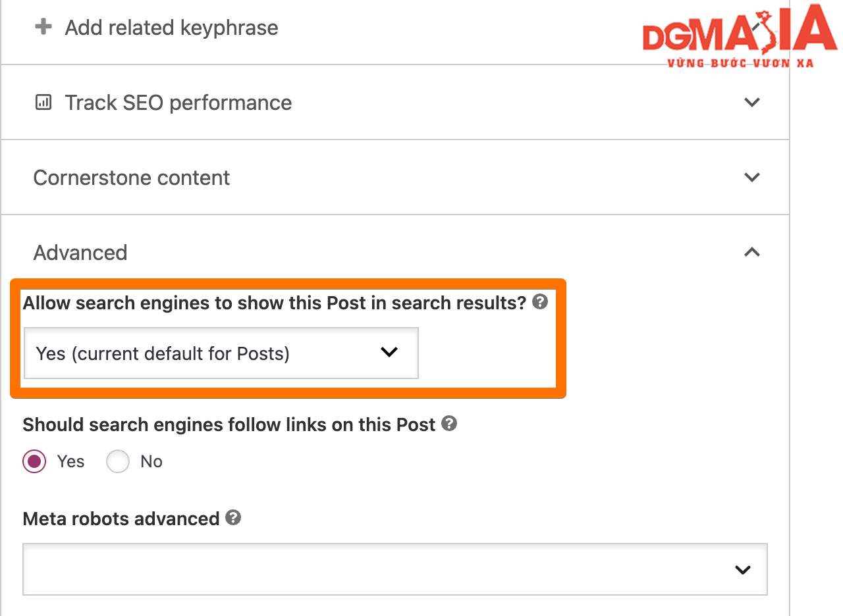Click the Track SEO performance label
This screenshot has height=616, width=843.
point(178,103)
